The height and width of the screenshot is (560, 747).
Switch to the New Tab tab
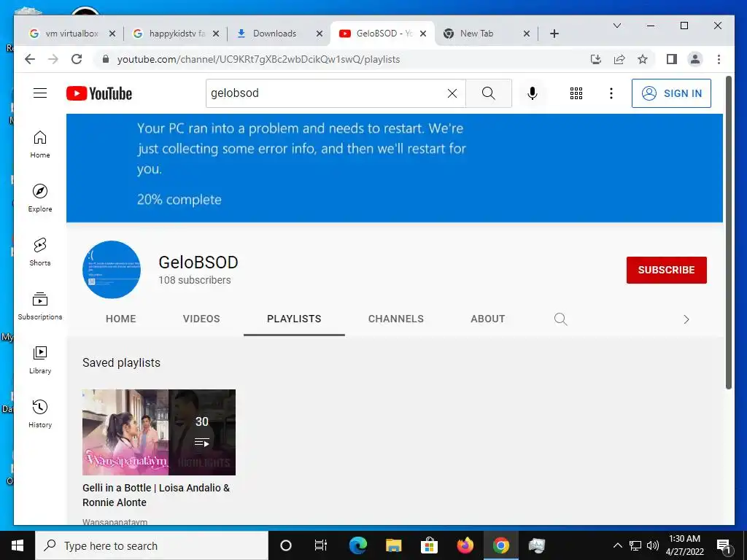(x=476, y=34)
